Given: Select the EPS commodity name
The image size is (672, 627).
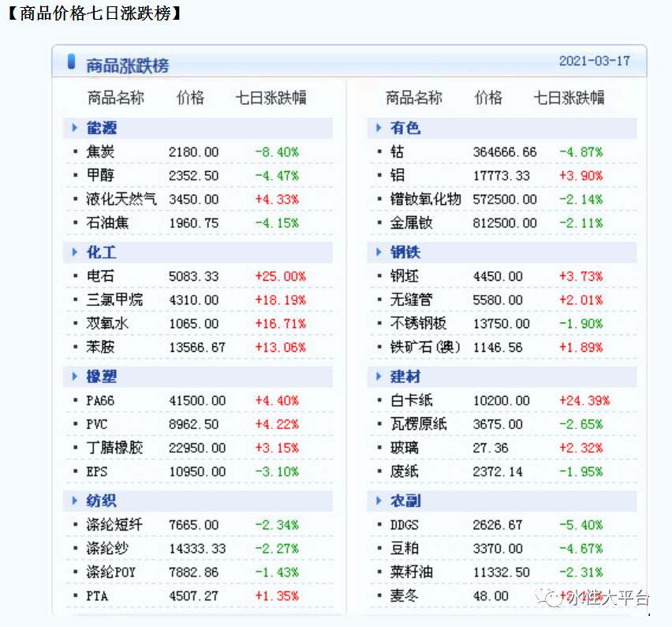Looking at the screenshot, I should coord(97,472).
